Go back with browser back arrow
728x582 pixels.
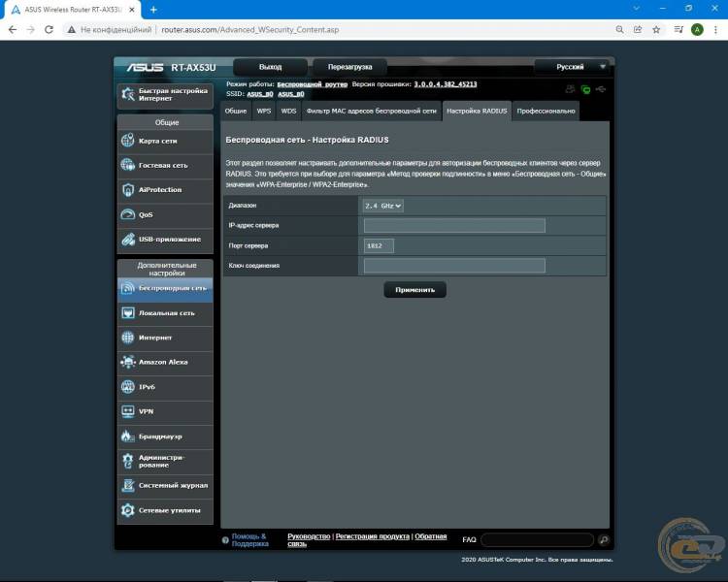[x=13, y=30]
